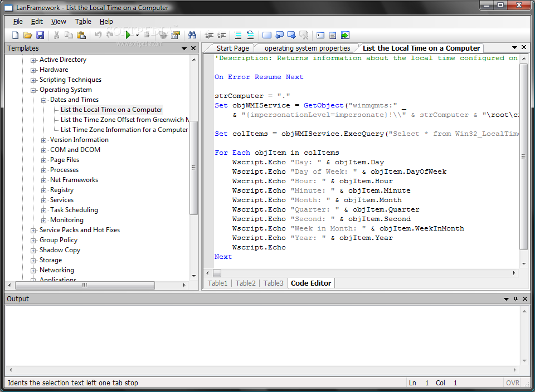Click the decrease indent toolbar icon
The height and width of the screenshot is (392, 535).
click(209, 35)
